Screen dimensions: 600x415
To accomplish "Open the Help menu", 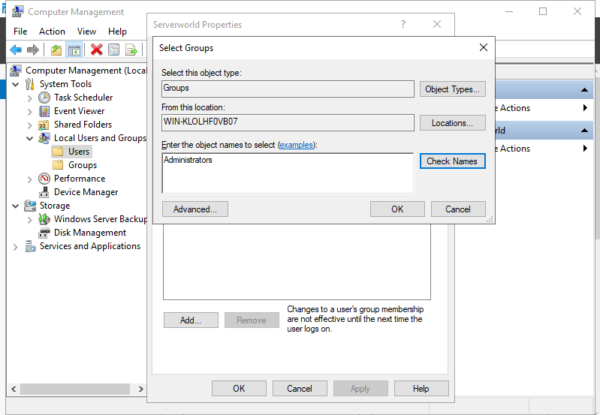I will click(117, 31).
